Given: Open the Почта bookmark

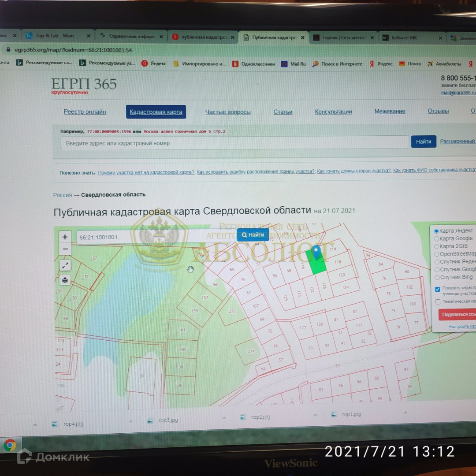Looking at the screenshot, I should pyautogui.click(x=410, y=64).
